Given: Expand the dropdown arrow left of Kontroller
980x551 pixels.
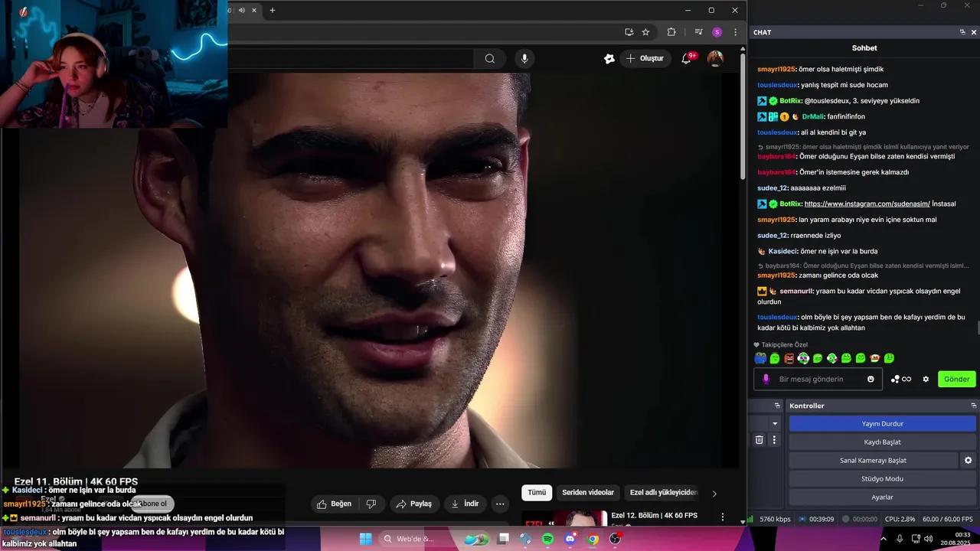Looking at the screenshot, I should (x=775, y=423).
